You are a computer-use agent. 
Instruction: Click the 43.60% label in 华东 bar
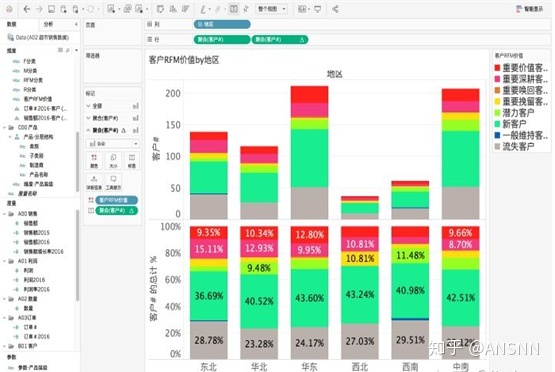click(x=309, y=298)
